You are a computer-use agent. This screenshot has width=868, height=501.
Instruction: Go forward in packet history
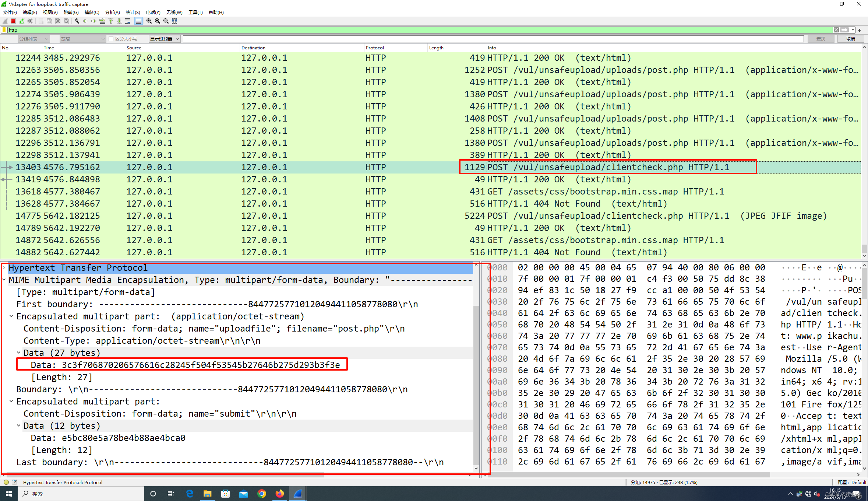click(x=94, y=21)
